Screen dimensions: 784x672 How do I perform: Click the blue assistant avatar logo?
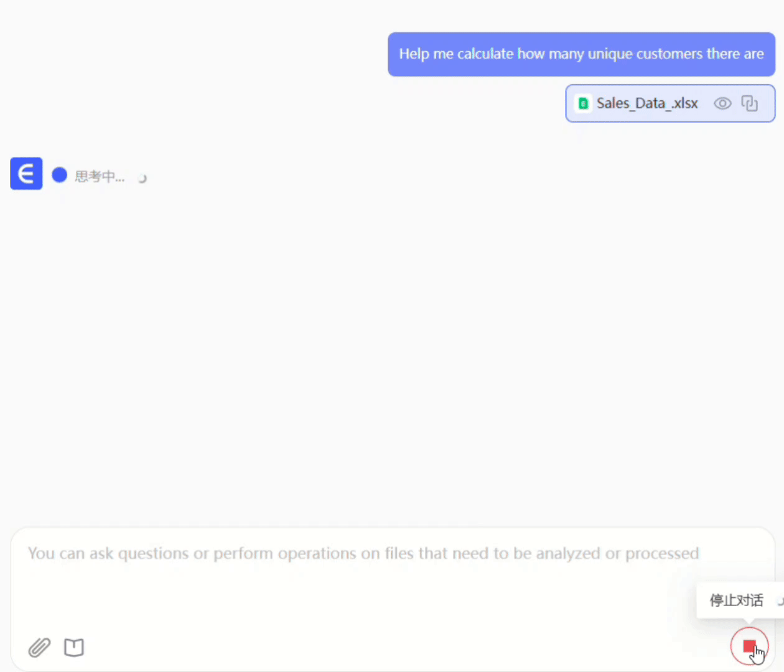(x=26, y=174)
